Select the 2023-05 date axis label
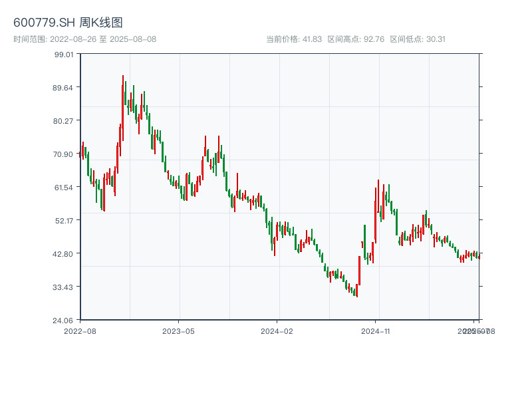Viewport: 532px width, 399px height. click(x=178, y=331)
